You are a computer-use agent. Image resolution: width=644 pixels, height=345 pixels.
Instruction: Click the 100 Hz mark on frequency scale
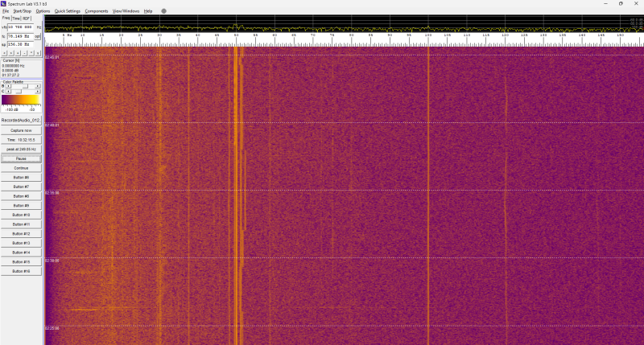[428, 35]
